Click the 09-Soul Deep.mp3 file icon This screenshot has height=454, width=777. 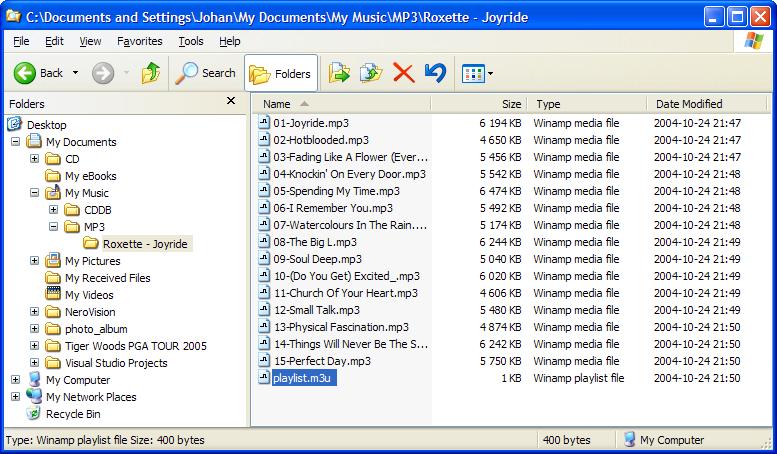point(264,259)
